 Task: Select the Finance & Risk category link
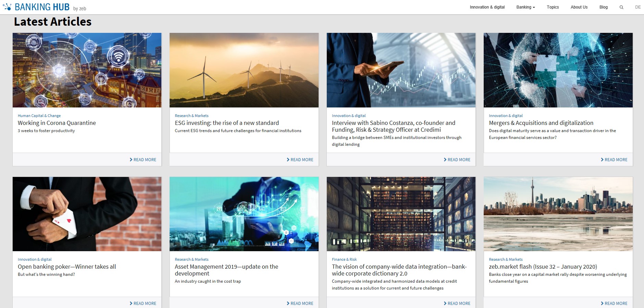(344, 259)
